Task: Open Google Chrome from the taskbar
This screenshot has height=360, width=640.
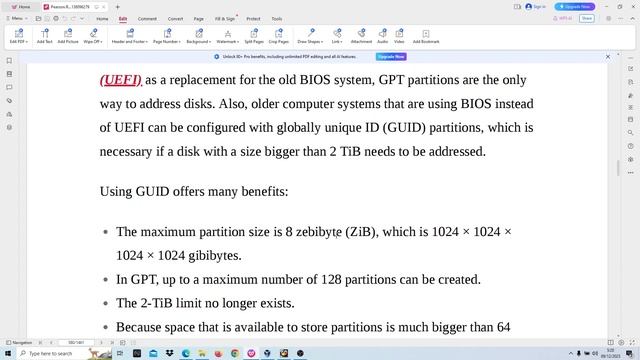Action: pos(235,353)
